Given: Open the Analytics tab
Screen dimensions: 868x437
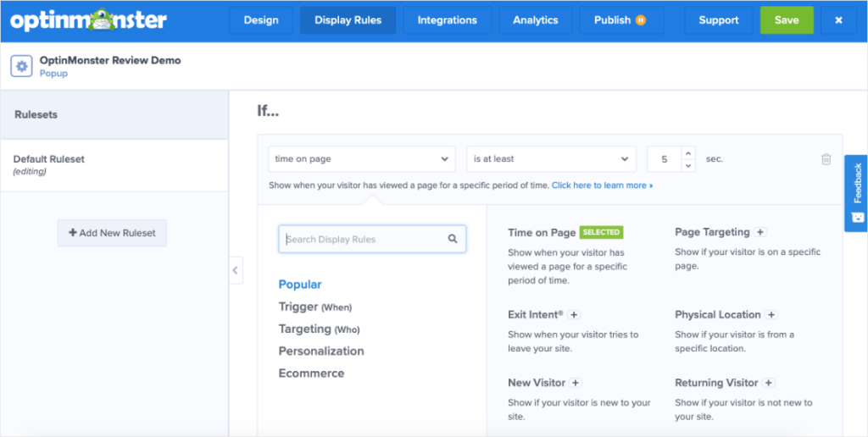Looking at the screenshot, I should tap(536, 20).
